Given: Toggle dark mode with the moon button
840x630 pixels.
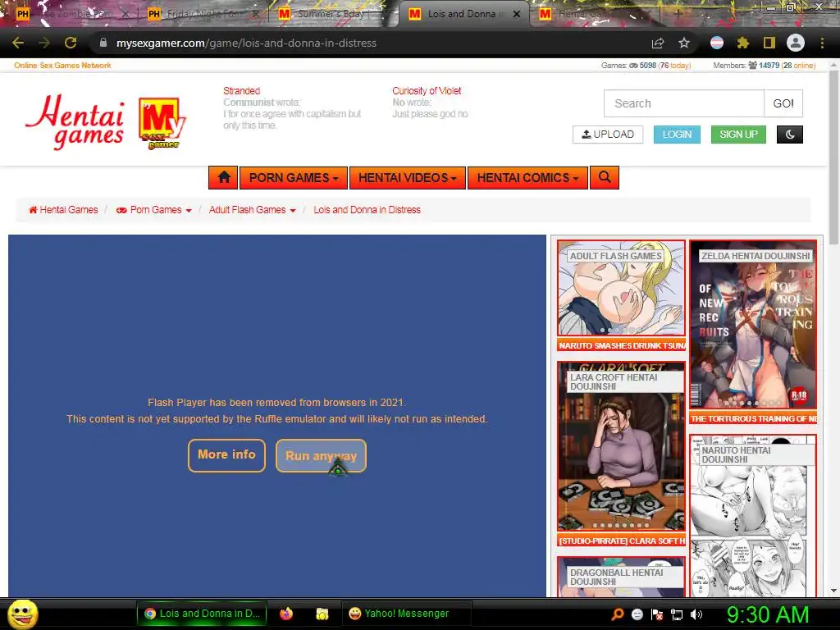Looking at the screenshot, I should point(790,135).
